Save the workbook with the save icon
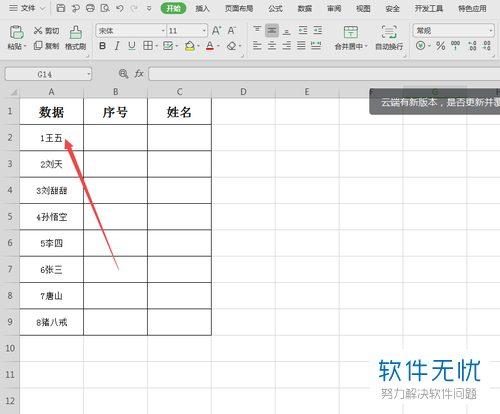Image resolution: width=500 pixels, height=414 pixels. [61, 8]
